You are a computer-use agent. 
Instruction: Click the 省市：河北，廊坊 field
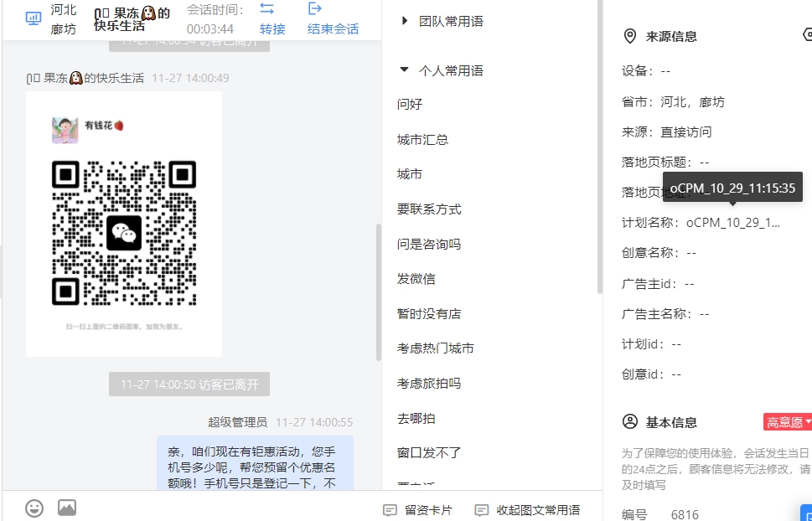coord(673,102)
